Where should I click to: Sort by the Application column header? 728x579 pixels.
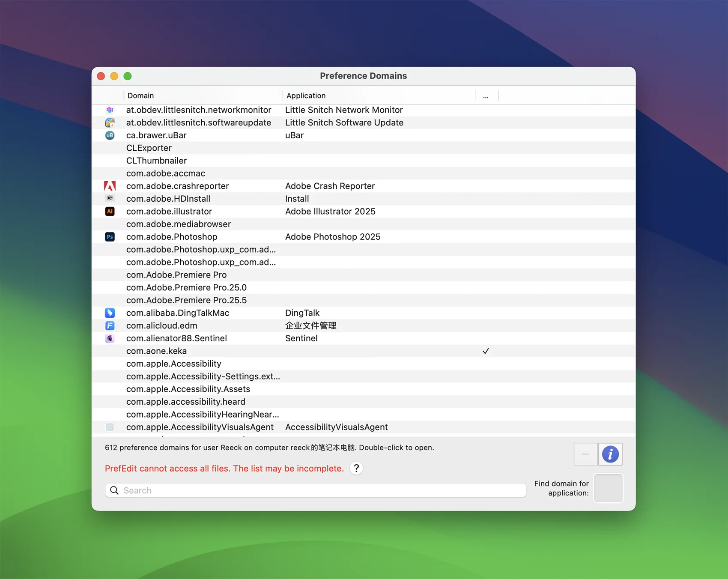(379, 96)
